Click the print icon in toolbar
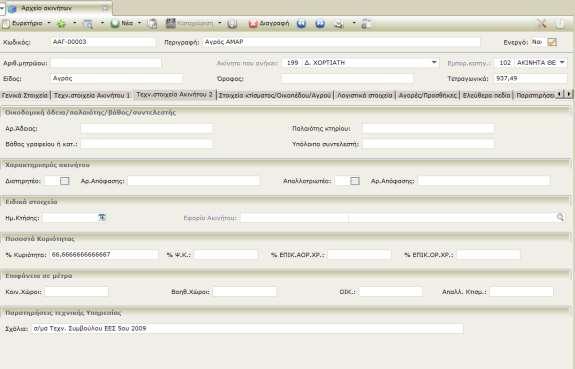 coord(339,24)
